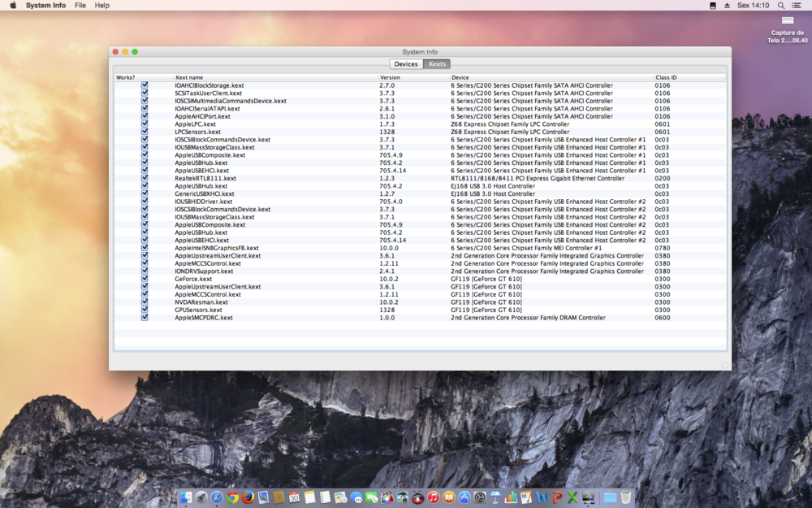Click the Spotlight search magnifier icon

[781, 5]
